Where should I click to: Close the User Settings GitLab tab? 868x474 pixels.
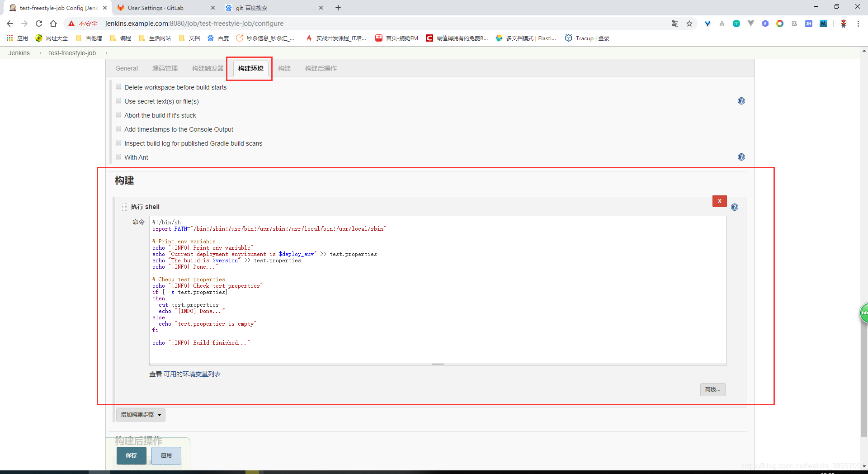pyautogui.click(x=213, y=8)
